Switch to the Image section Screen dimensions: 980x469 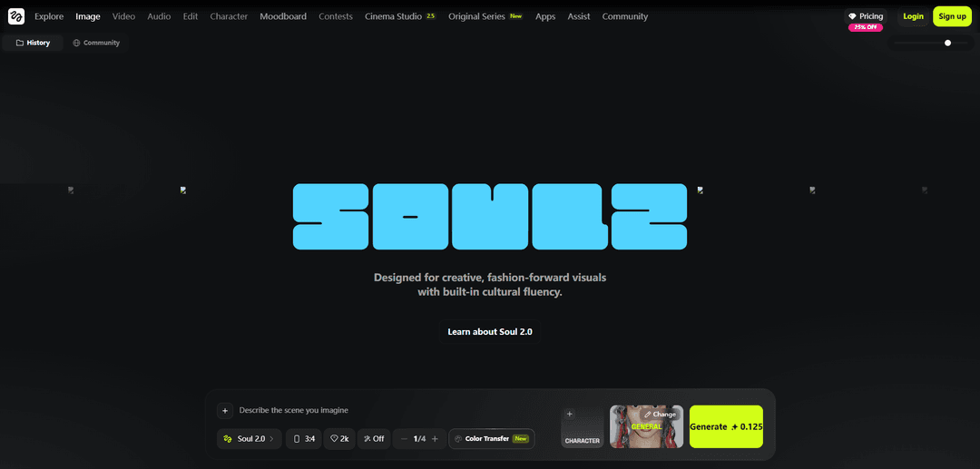[x=88, y=17]
